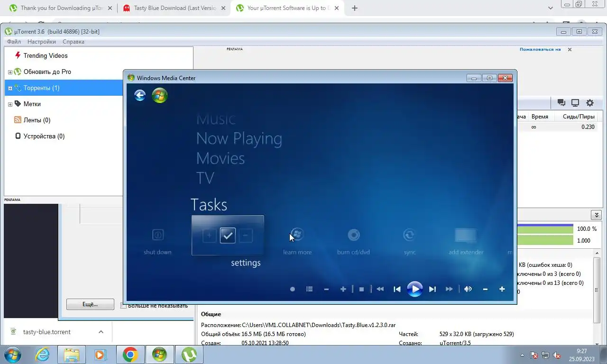Open Windows Media Player from taskbar

tap(100, 355)
